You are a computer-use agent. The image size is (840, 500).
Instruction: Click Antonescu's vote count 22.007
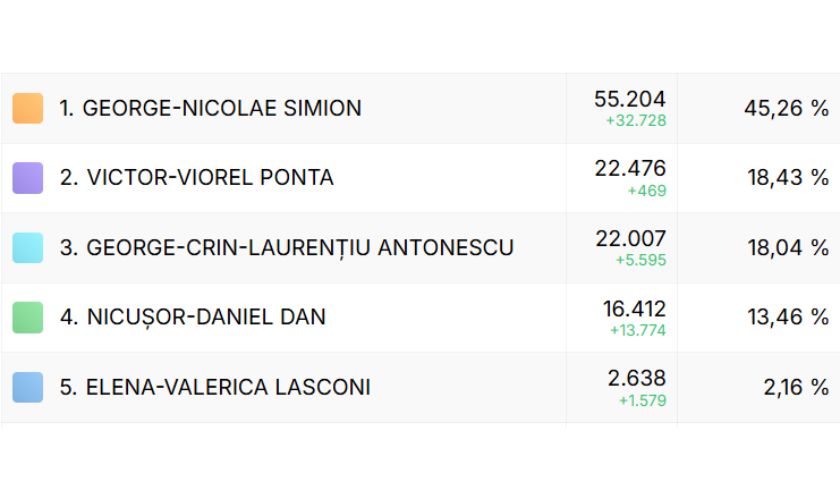click(629, 238)
